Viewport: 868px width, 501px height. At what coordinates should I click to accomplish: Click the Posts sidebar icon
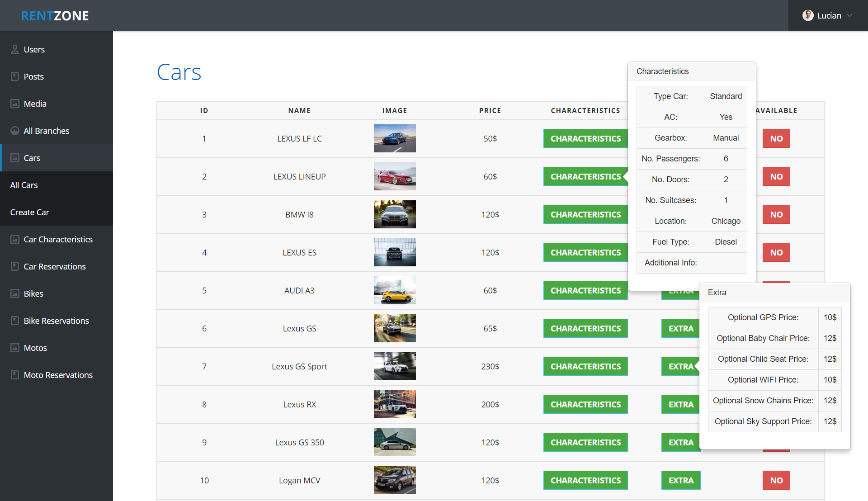coord(15,76)
